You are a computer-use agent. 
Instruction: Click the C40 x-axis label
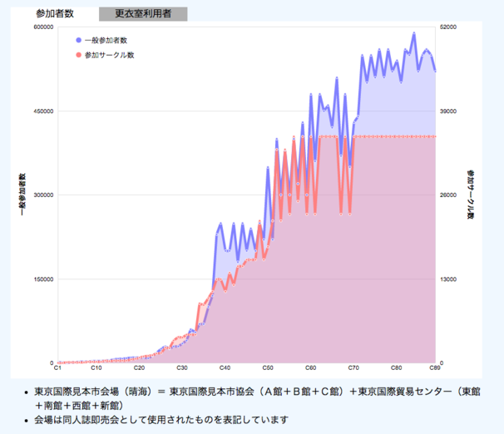click(x=225, y=367)
